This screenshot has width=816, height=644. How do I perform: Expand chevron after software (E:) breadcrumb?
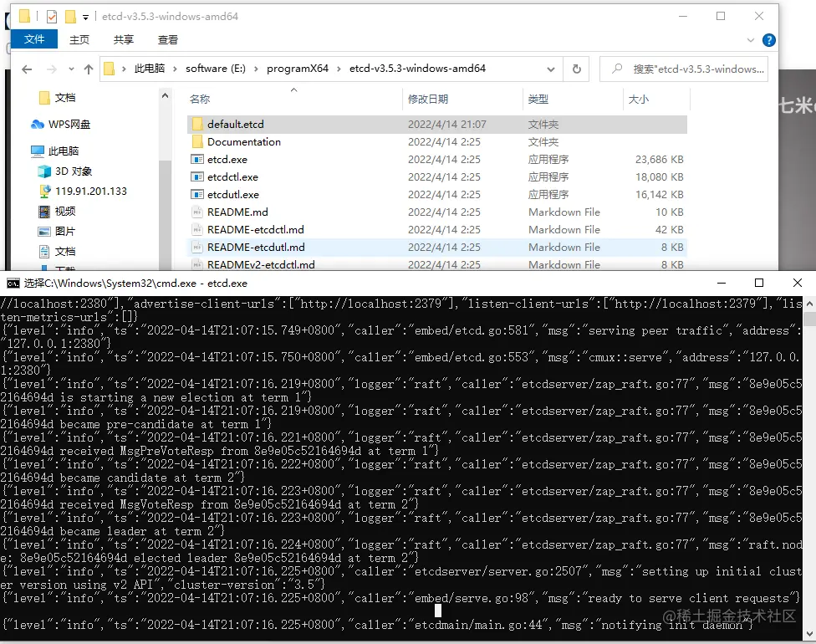pyautogui.click(x=256, y=69)
